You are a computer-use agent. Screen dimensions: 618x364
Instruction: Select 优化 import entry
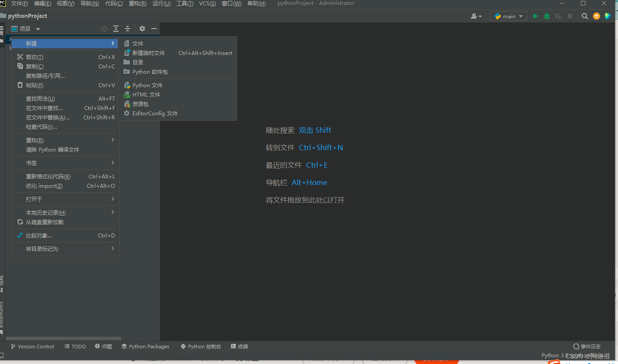click(x=65, y=186)
